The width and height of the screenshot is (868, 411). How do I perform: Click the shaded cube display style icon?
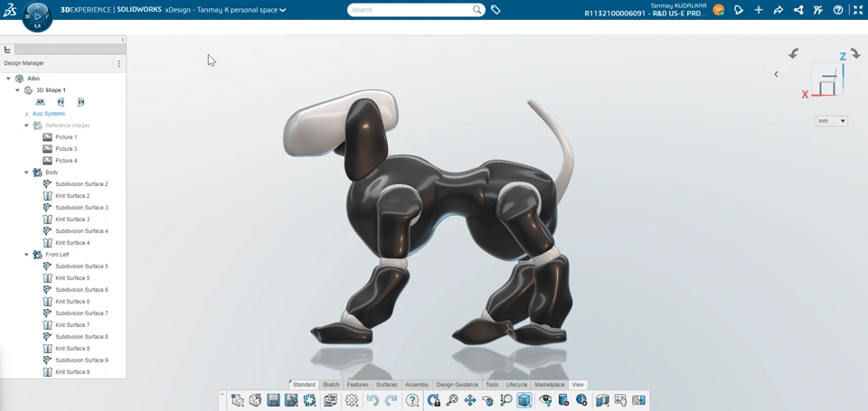pos(524,400)
